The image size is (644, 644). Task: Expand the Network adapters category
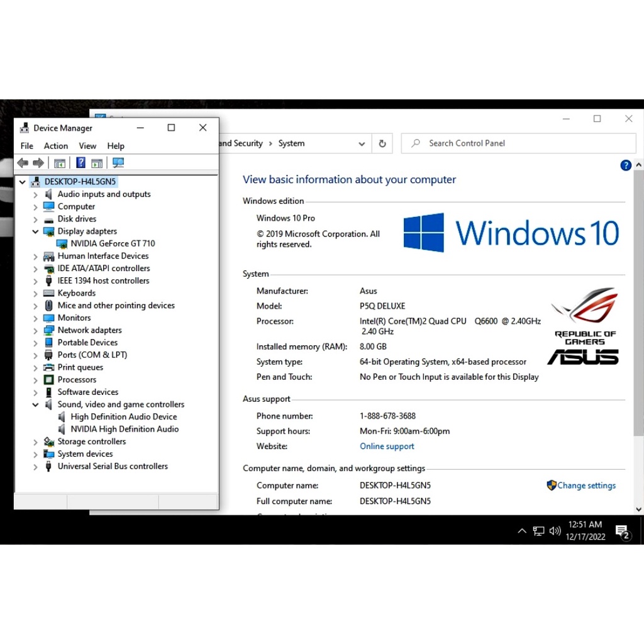(35, 330)
